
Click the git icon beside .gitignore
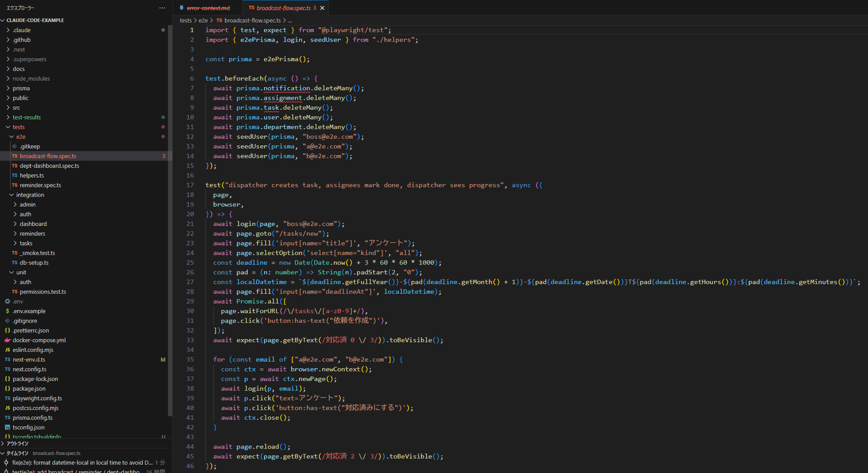(7, 321)
